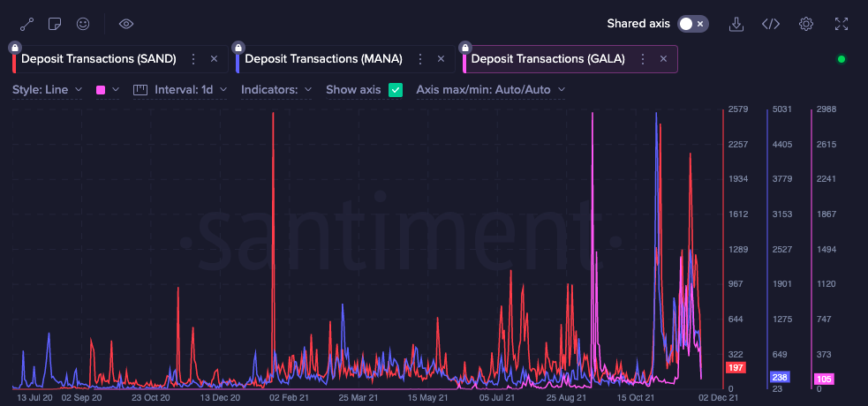Viewport: 868px width, 406px height.
Task: Uncheck the Show axis checkbox
Action: tap(396, 90)
